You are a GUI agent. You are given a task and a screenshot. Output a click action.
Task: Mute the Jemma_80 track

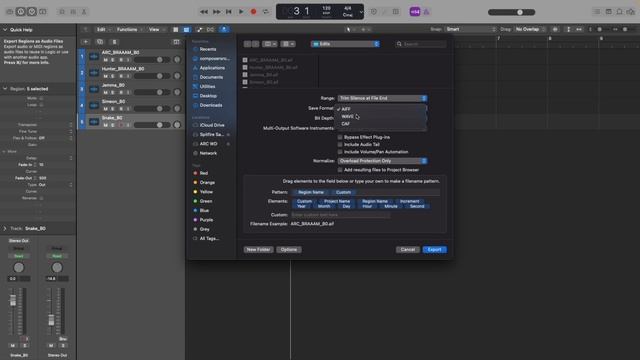pos(106,92)
